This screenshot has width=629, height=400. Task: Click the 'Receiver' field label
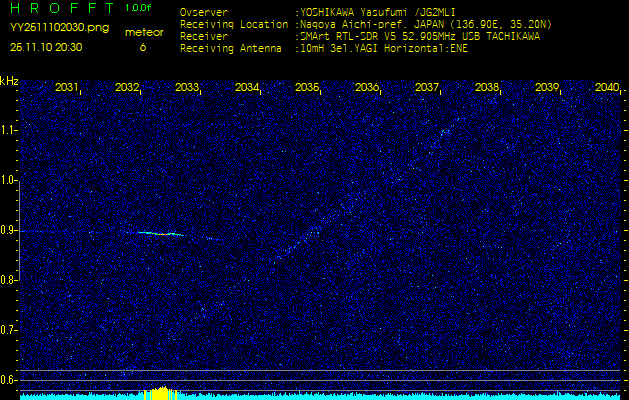coord(204,37)
